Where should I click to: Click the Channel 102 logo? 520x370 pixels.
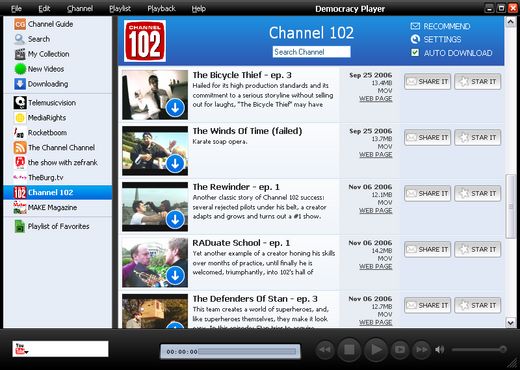point(145,41)
